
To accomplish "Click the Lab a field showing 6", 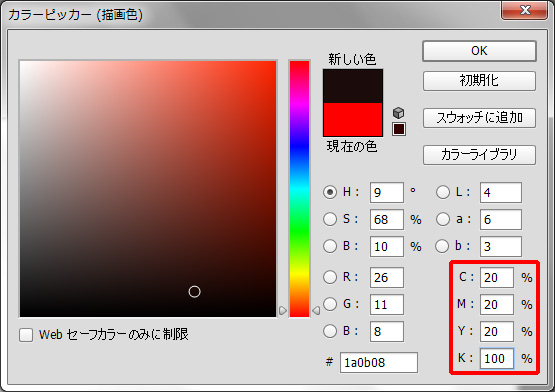I will (x=500, y=220).
